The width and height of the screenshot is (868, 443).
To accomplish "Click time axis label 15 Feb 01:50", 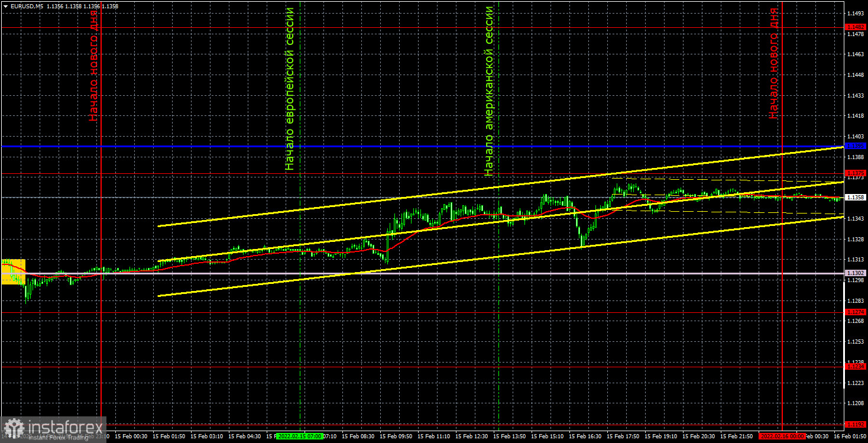I will [169, 436].
